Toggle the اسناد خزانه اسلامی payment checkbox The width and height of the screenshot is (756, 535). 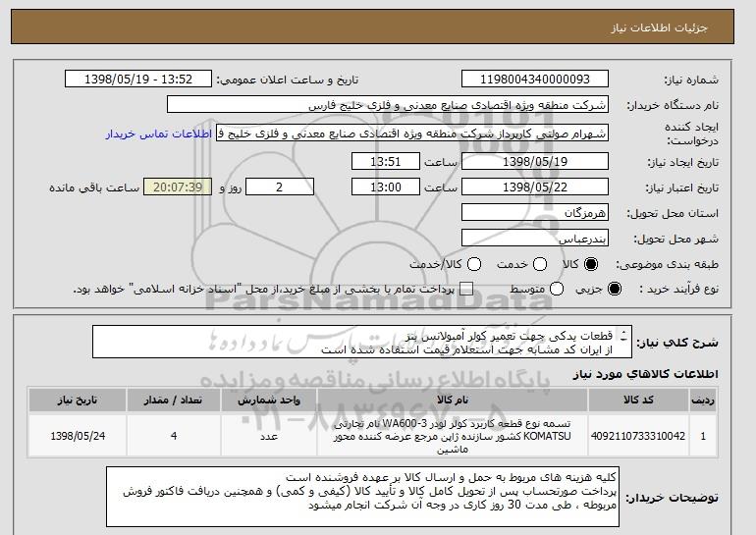[x=466, y=290]
